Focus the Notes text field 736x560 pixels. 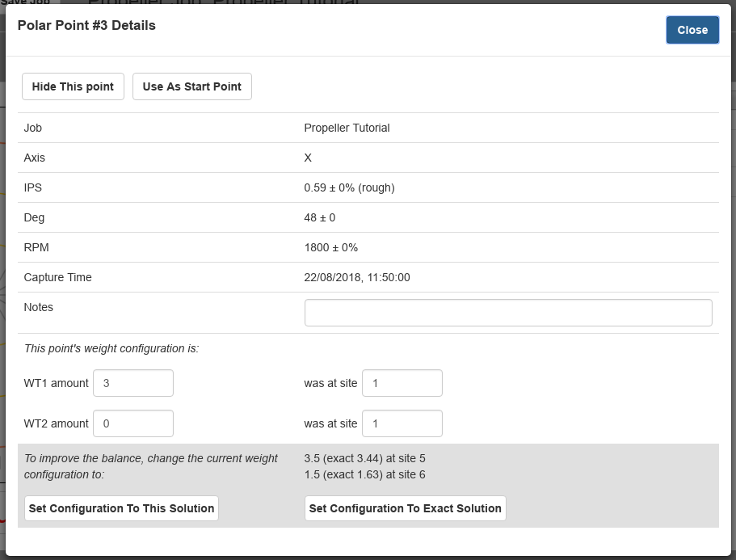tap(507, 313)
